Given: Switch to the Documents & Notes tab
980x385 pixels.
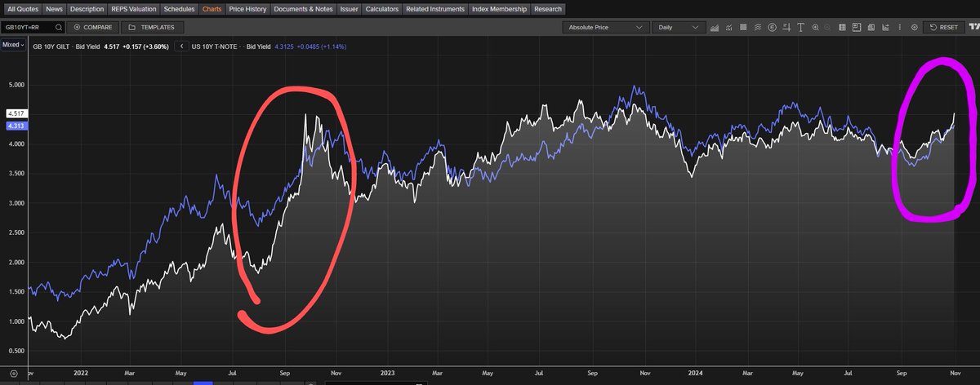Looking at the screenshot, I should point(301,9).
